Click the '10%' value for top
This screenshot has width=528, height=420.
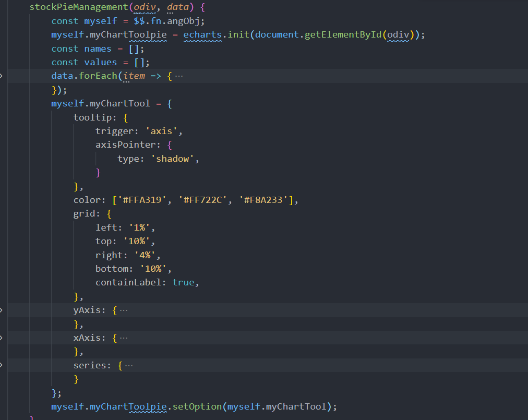137,242
